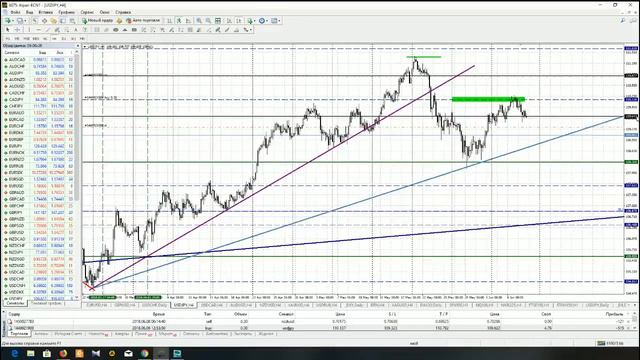This screenshot has height=360, width=640.
Task: Tile chart windows with the toolbar icon
Action: point(218,20)
